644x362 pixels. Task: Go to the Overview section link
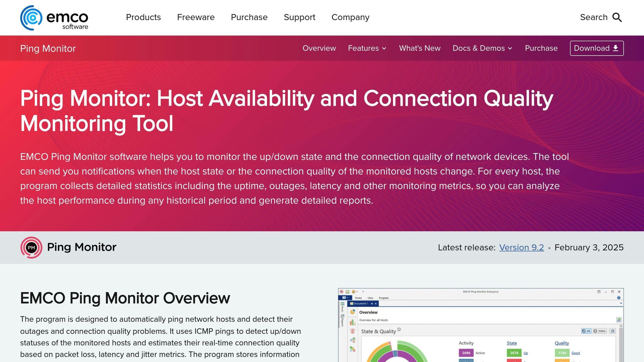pyautogui.click(x=319, y=48)
